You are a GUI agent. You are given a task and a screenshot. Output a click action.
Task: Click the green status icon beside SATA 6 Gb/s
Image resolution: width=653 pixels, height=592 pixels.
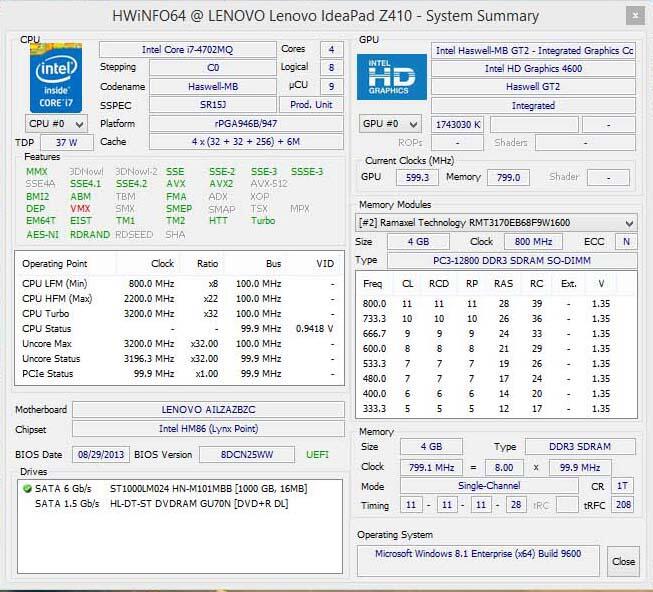pyautogui.click(x=28, y=488)
